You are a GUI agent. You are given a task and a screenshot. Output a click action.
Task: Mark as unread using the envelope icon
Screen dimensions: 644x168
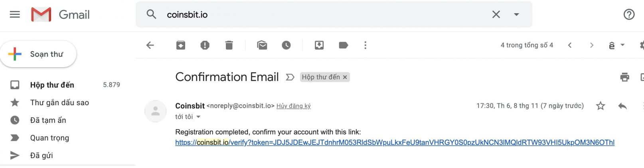262,45
